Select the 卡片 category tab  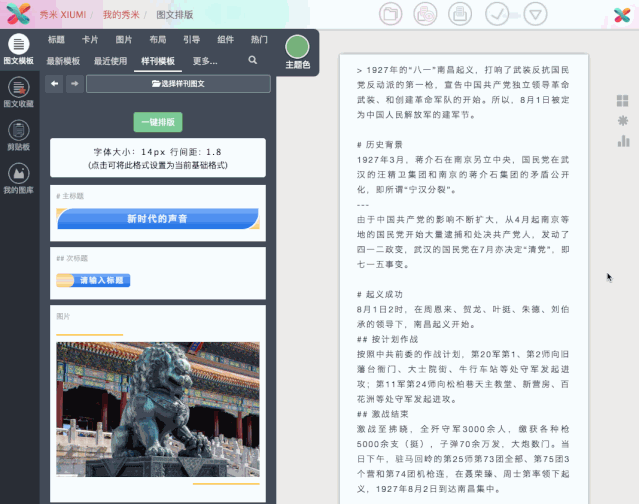pos(90,40)
